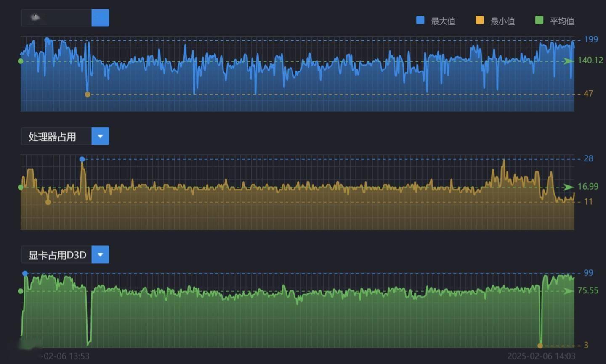Click the green 平均值 legend swatch

[539, 20]
